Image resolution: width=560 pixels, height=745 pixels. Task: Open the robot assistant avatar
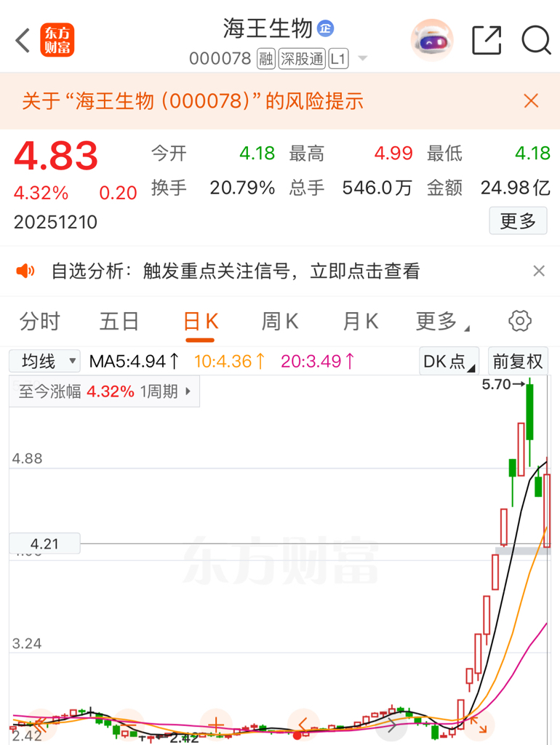pos(432,41)
